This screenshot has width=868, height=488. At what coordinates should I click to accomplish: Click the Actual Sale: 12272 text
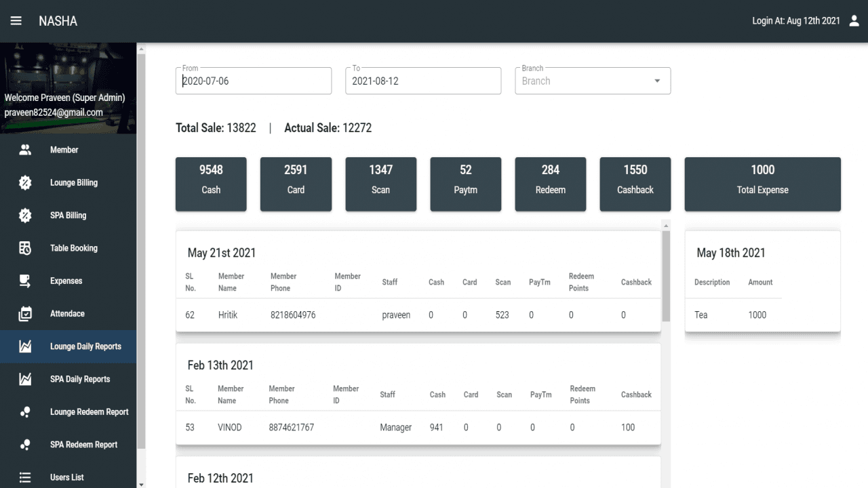(x=328, y=128)
